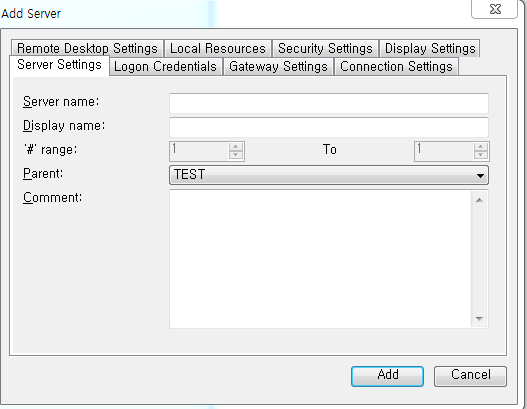Click the Parent label

coord(43,174)
